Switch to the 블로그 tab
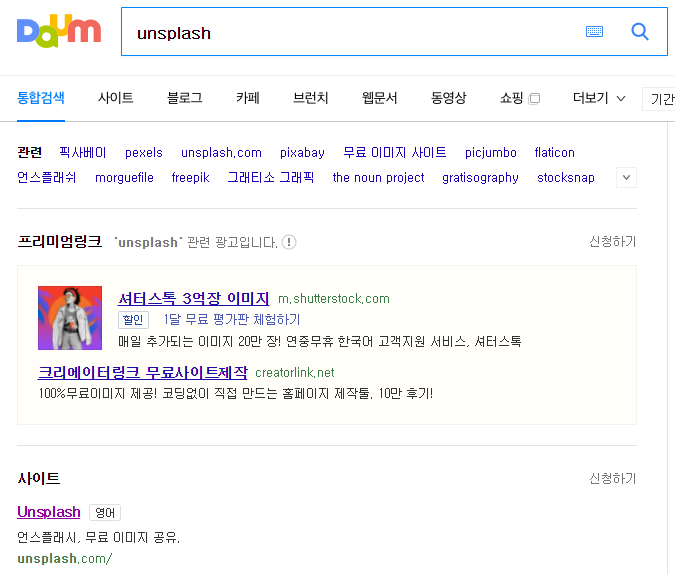Screen dimensions: 675x574 185,98
